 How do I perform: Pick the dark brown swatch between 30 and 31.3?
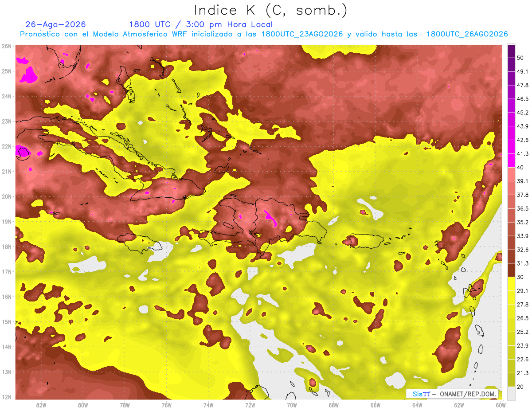click(x=512, y=270)
